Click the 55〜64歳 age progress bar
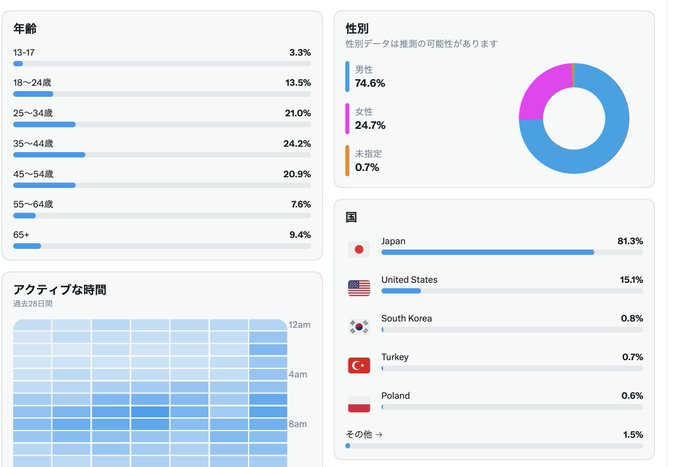 point(162,216)
